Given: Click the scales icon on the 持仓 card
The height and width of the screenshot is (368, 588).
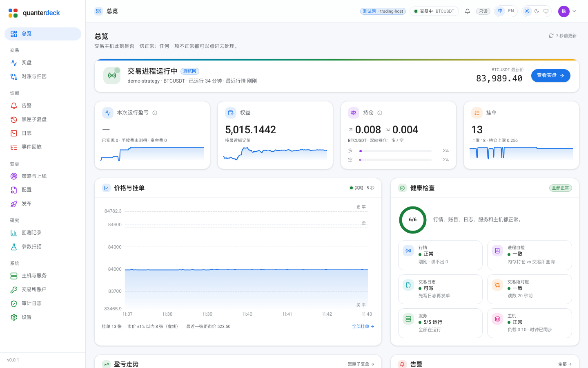Looking at the screenshot, I should (354, 113).
